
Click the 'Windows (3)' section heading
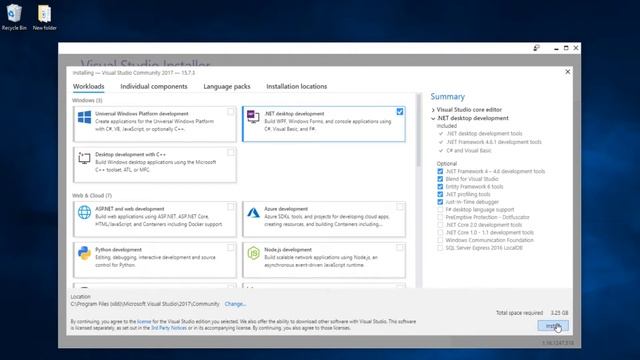(x=87, y=100)
